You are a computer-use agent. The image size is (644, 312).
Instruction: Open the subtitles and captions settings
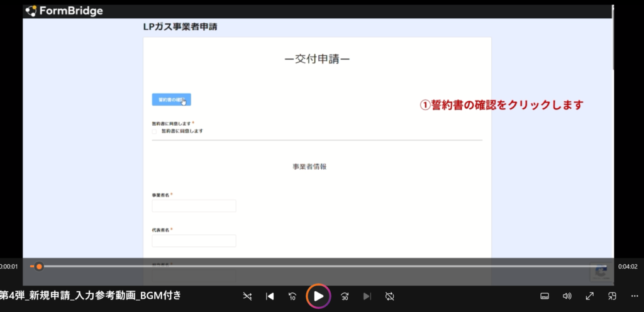click(545, 296)
